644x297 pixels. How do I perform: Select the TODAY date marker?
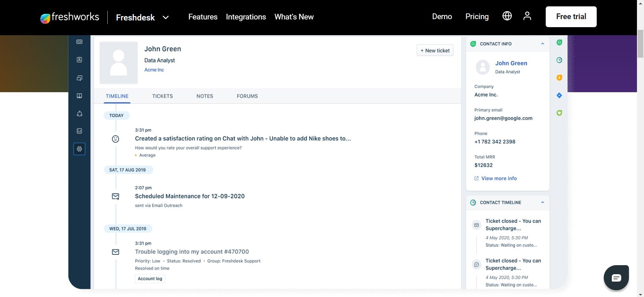pos(116,115)
